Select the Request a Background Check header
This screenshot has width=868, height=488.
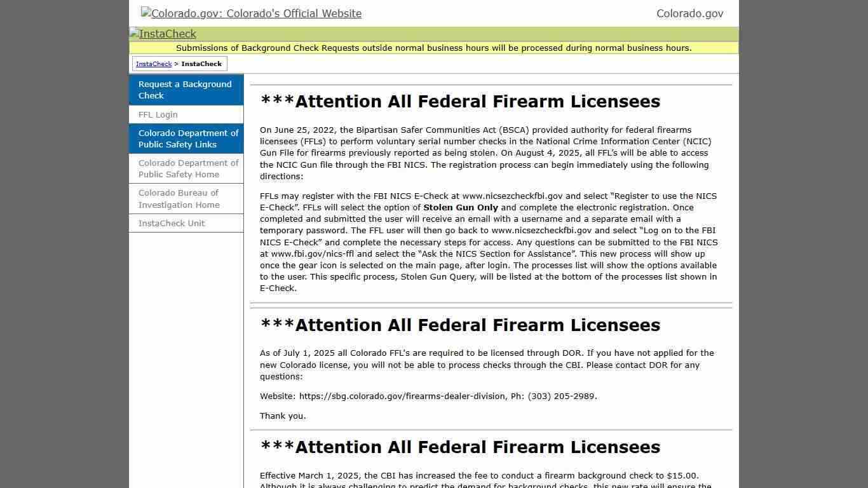pos(185,90)
